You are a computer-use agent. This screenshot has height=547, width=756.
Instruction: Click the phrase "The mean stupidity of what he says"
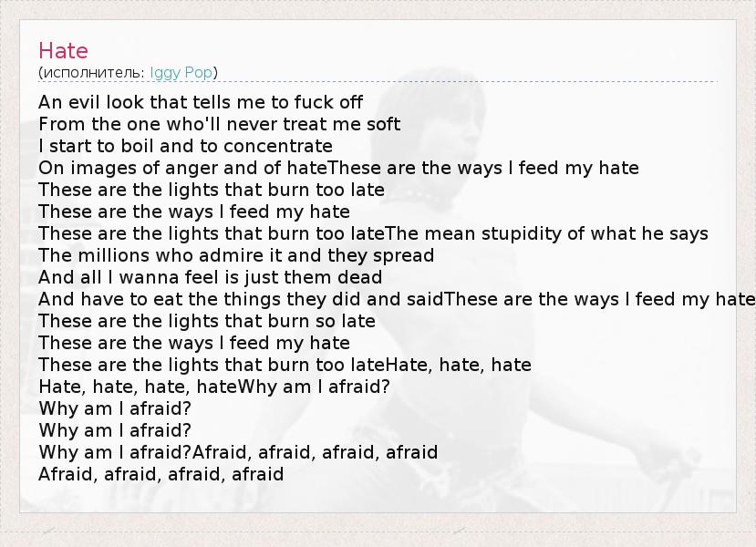pos(547,233)
